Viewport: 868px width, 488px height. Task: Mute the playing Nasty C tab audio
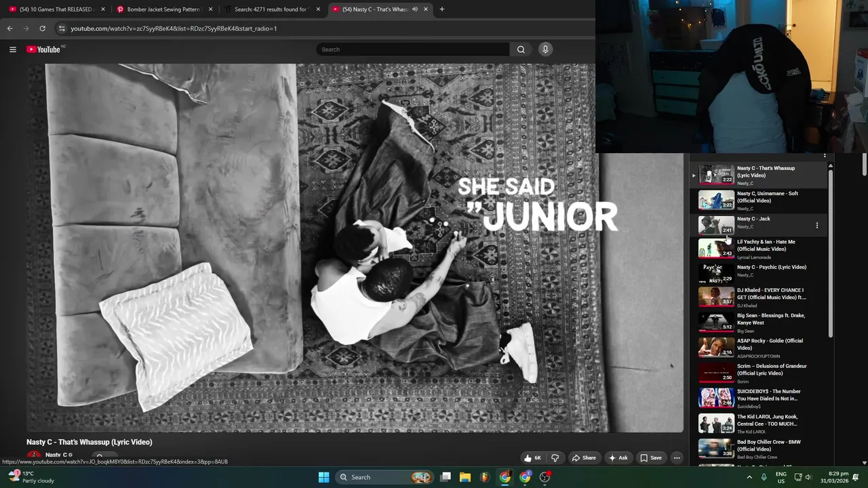414,9
